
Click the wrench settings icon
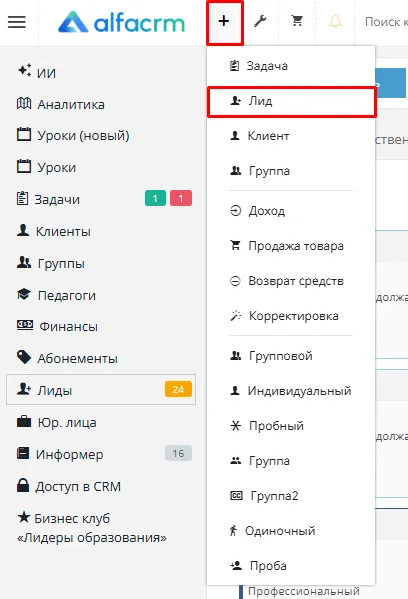click(260, 21)
